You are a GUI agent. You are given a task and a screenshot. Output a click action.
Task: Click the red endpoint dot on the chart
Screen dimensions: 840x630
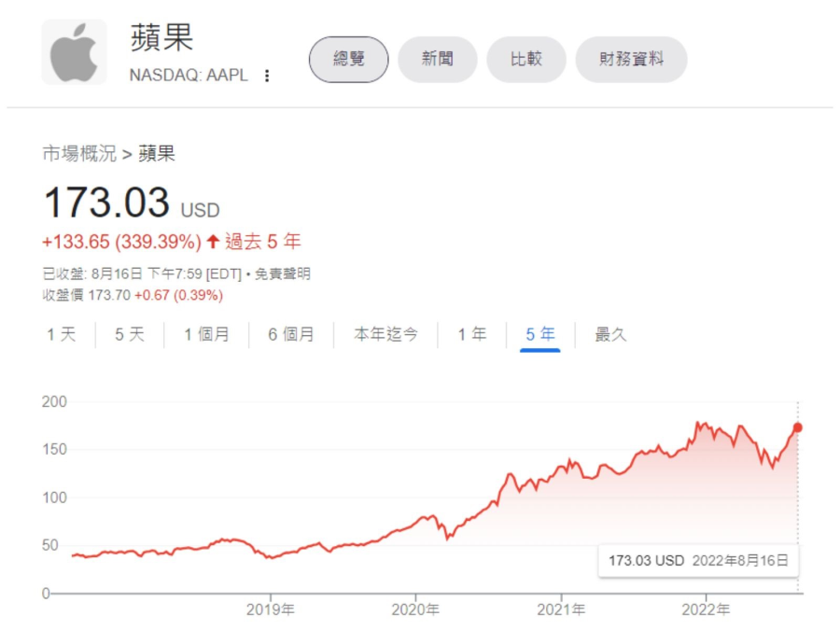pyautogui.click(x=797, y=427)
